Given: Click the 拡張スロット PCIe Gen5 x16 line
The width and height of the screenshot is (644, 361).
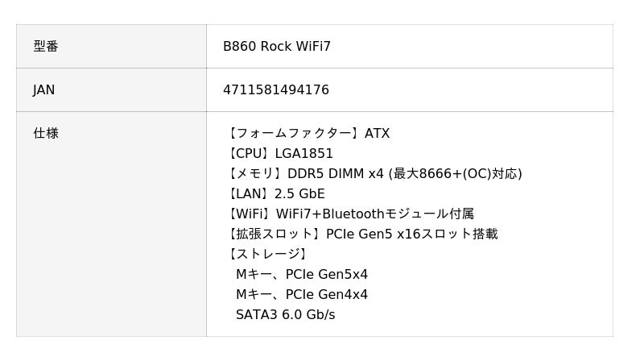Looking at the screenshot, I should pyautogui.click(x=361, y=234).
